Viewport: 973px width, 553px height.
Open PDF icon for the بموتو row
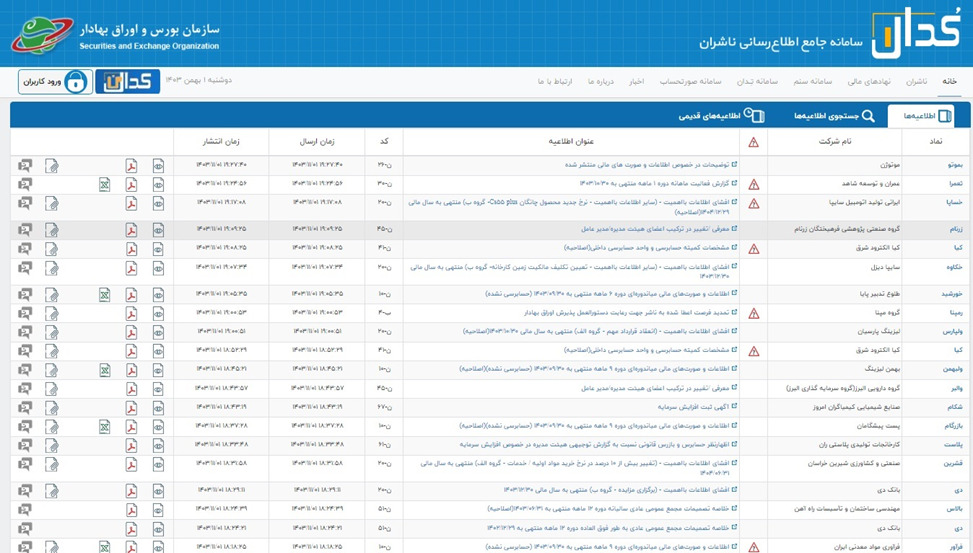click(131, 165)
